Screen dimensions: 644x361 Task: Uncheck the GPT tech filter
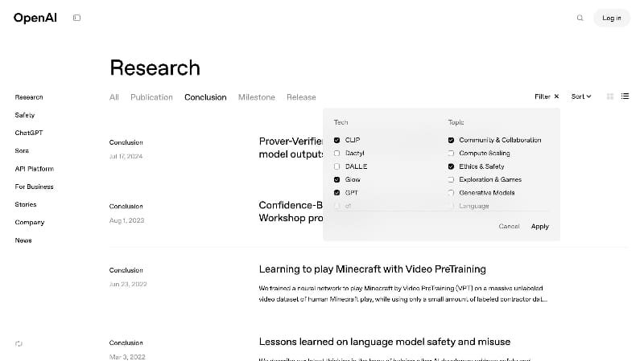[x=336, y=193]
